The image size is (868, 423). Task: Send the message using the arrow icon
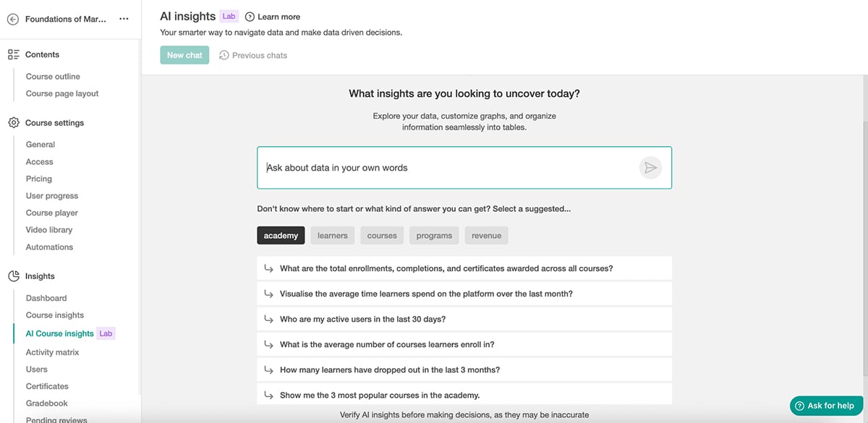(x=650, y=167)
